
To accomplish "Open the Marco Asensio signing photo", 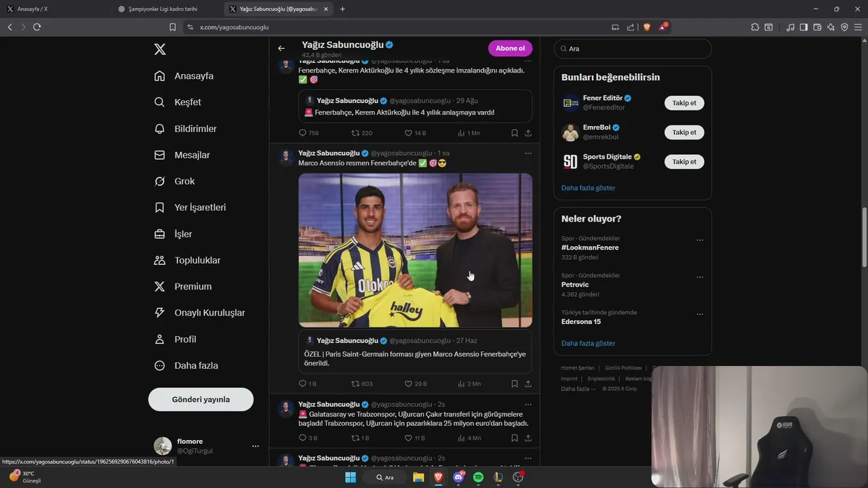I will [415, 250].
